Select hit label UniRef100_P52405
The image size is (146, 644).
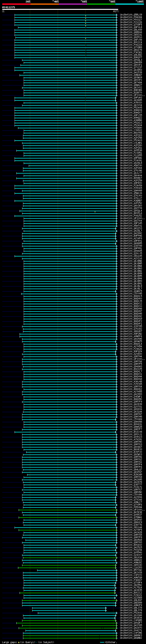(131, 108)
